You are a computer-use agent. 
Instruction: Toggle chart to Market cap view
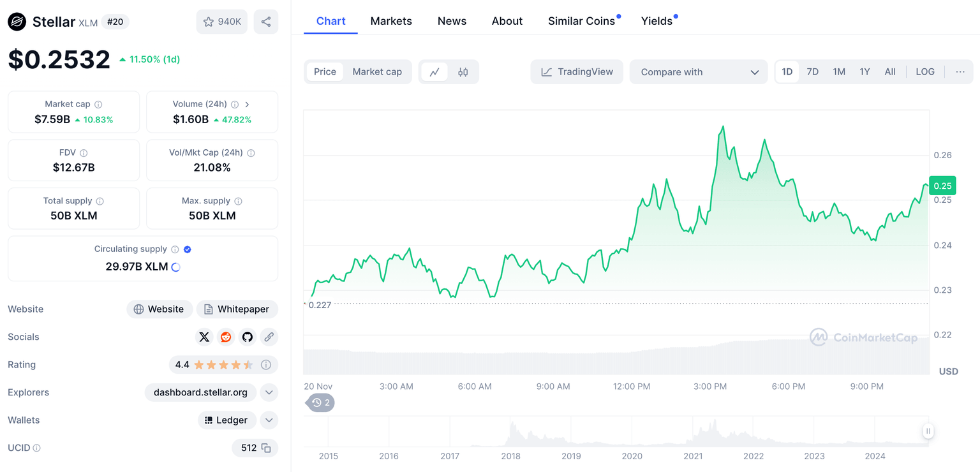[x=377, y=72]
